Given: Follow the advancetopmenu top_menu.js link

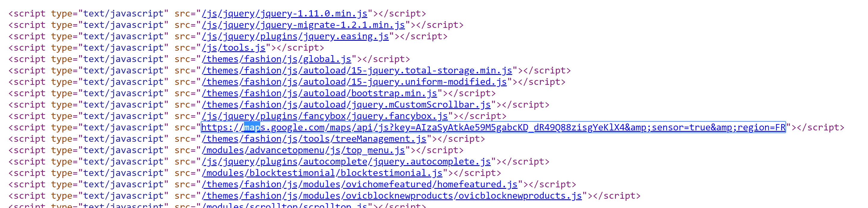Looking at the screenshot, I should 303,150.
